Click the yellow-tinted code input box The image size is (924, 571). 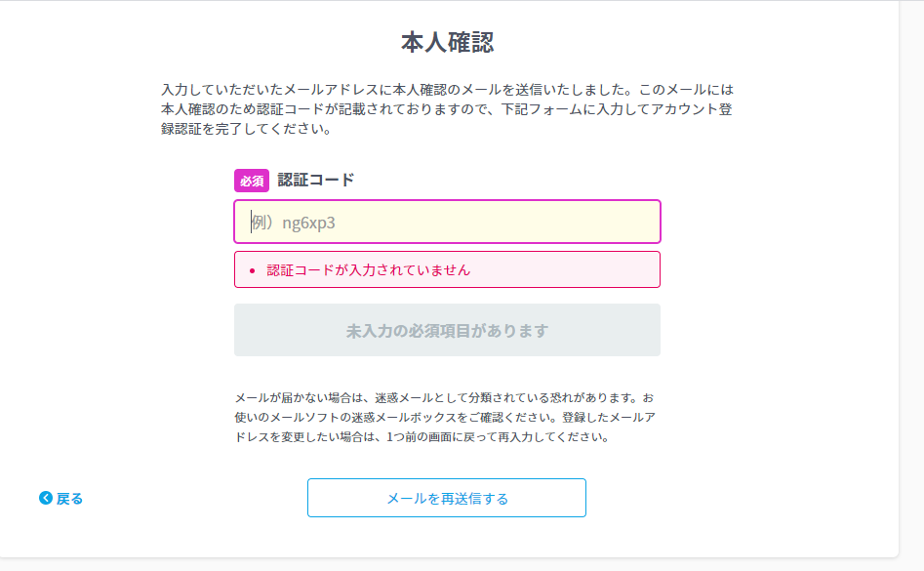click(447, 222)
